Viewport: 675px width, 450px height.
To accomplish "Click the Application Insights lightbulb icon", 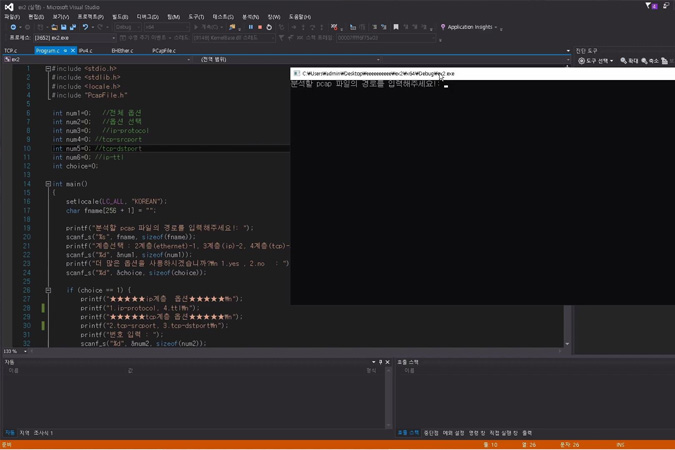I will tap(443, 27).
